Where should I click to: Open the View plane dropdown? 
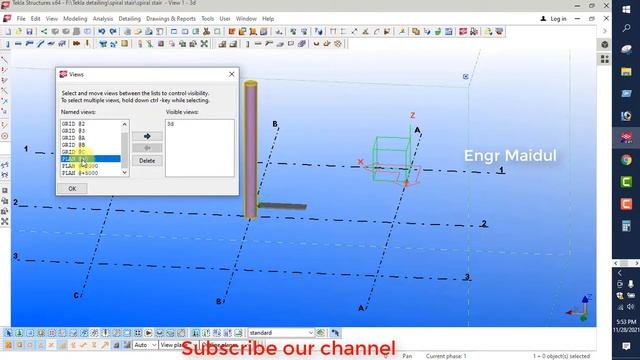point(178,345)
